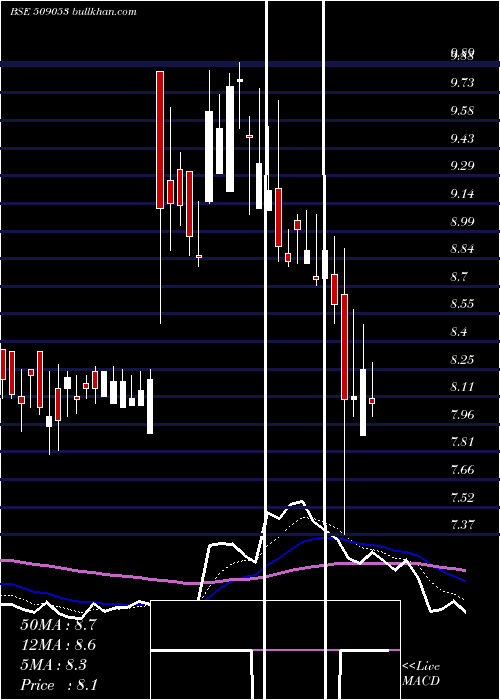Click the 8.55 price axis label

pos(462,304)
